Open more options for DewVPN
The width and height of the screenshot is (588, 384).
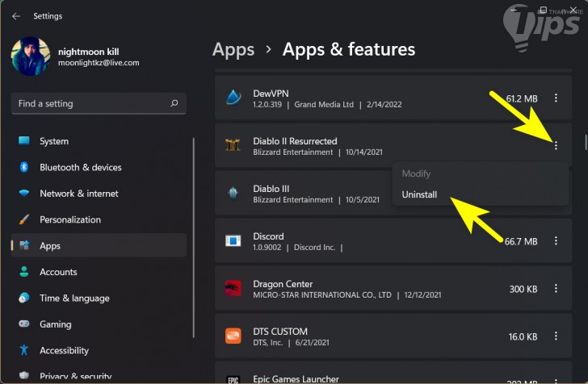556,98
